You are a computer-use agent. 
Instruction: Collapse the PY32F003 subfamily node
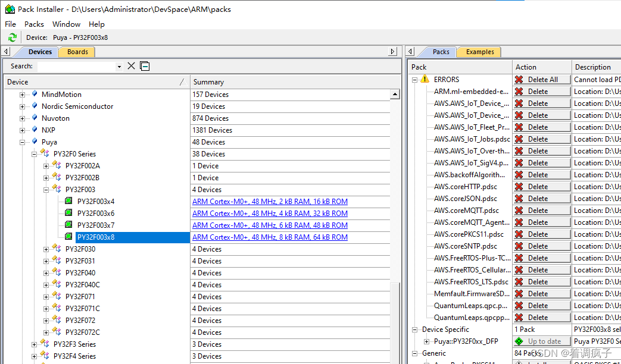46,190
